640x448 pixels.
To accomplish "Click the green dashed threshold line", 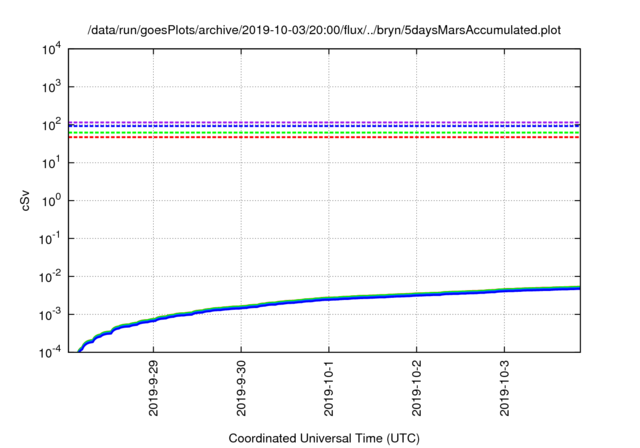I will (x=324, y=133).
